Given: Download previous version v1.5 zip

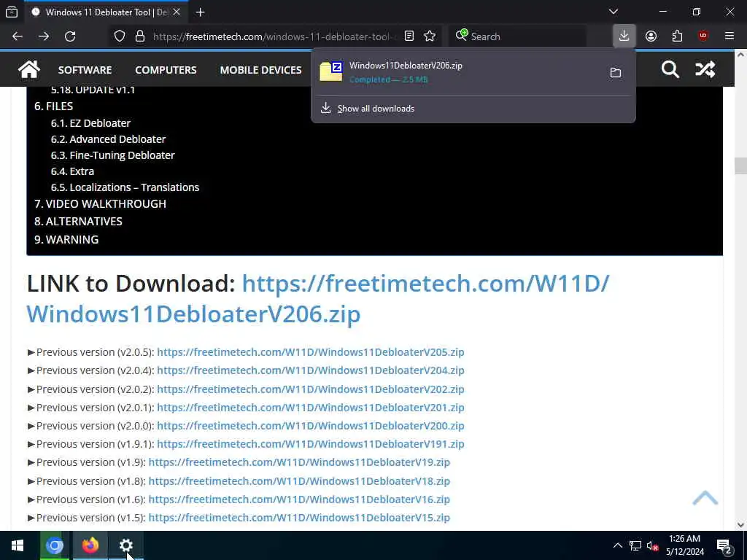Looking at the screenshot, I should pyautogui.click(x=299, y=518).
